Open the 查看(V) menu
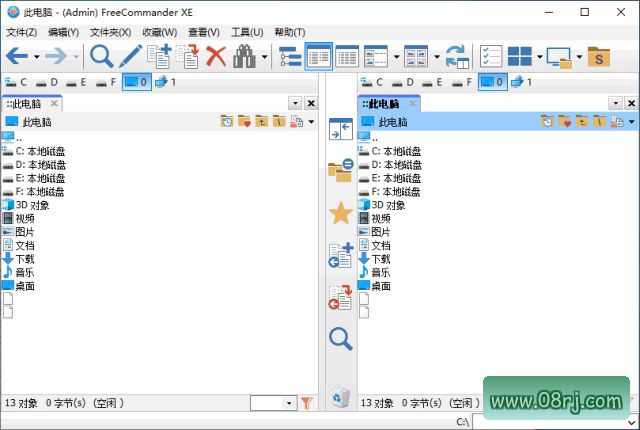Viewport: 640px width, 430px height. (x=204, y=32)
